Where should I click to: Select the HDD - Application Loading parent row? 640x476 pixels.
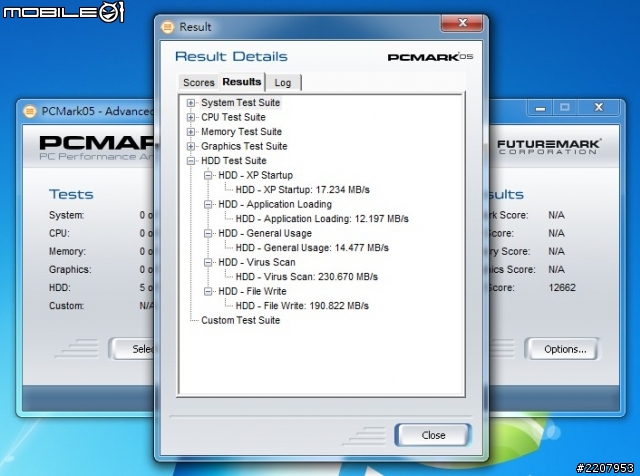(x=275, y=205)
